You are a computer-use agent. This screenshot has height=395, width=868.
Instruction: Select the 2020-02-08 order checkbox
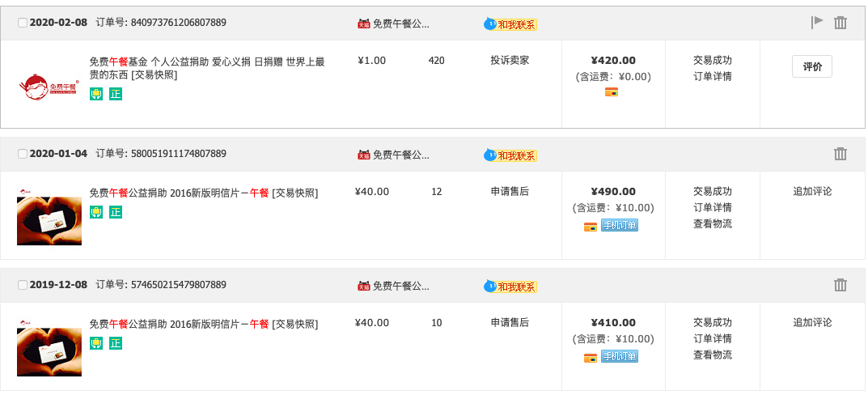coord(23,23)
